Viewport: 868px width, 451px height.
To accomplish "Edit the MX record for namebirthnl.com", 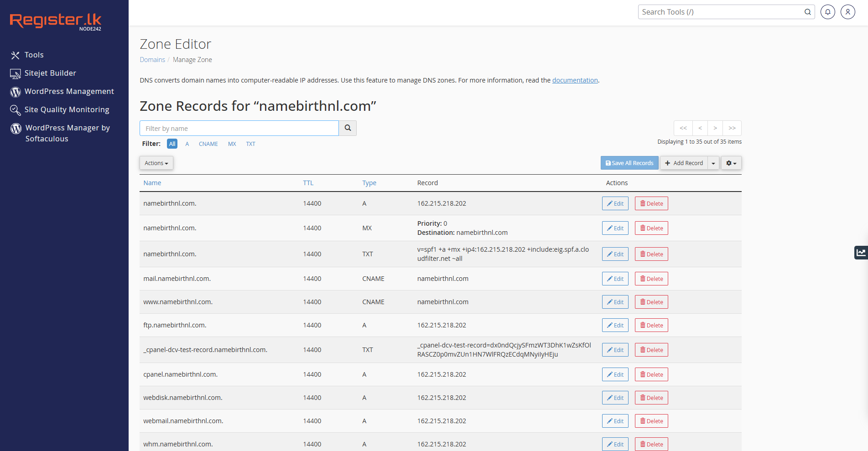I will (x=615, y=228).
